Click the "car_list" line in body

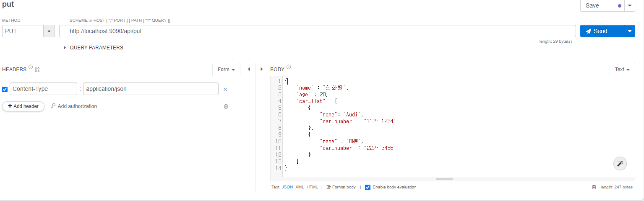click(x=317, y=101)
